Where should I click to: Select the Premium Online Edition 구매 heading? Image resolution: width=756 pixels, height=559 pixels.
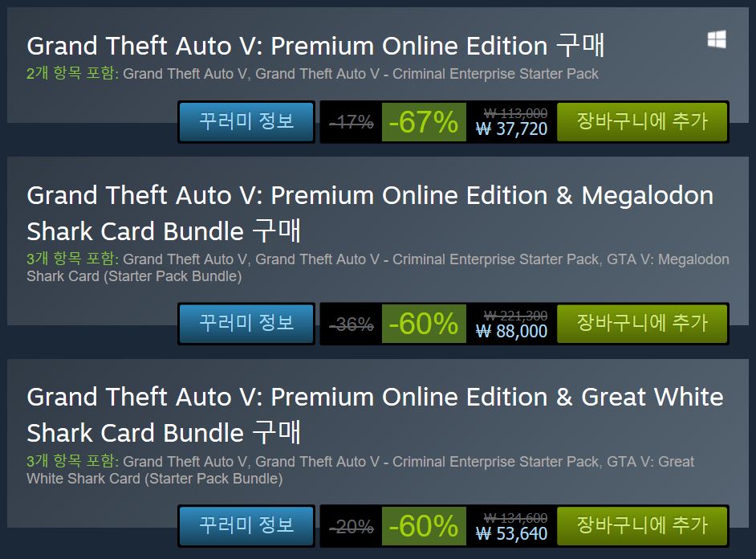[x=315, y=46]
